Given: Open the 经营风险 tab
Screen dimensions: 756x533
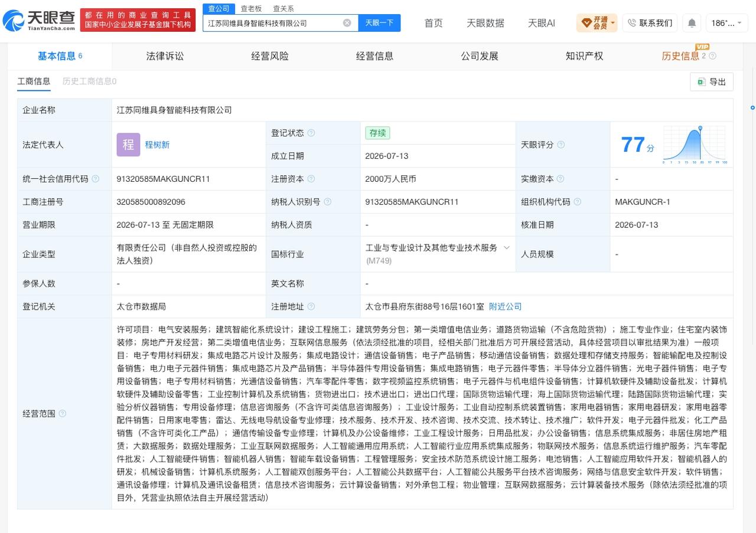Looking at the screenshot, I should tap(270, 56).
